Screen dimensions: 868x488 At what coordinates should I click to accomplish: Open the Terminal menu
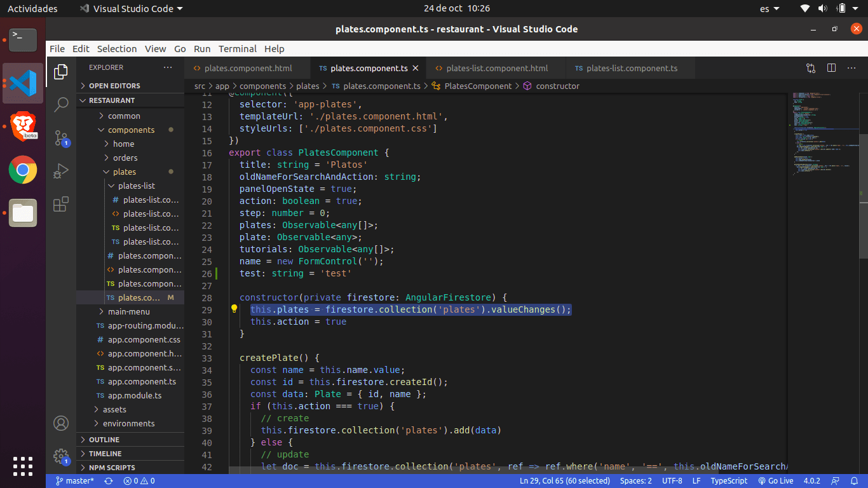(x=237, y=49)
